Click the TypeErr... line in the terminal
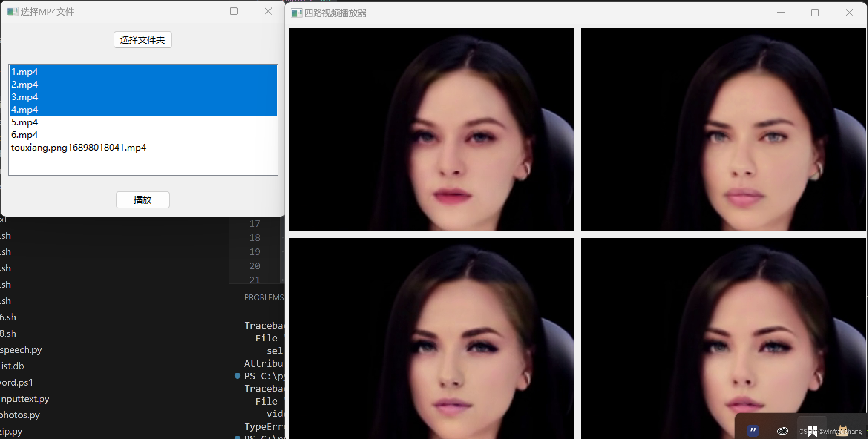Screen dimensions: 868x439 pos(264,426)
